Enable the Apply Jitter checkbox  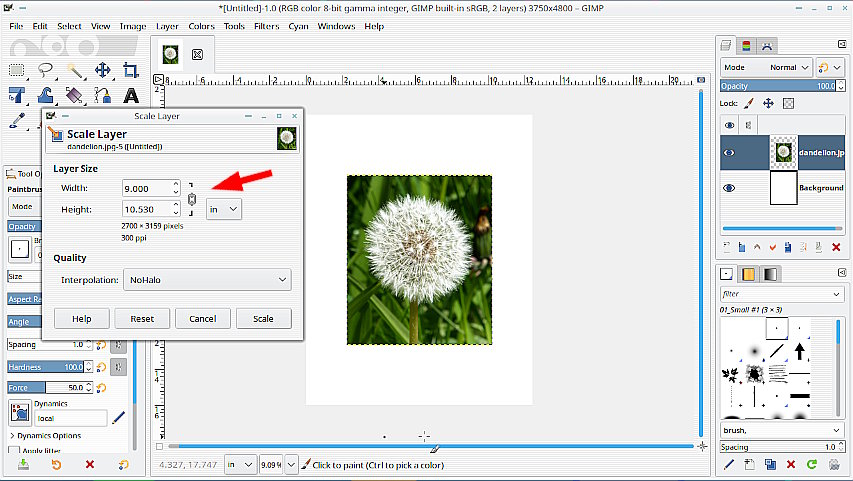14,451
